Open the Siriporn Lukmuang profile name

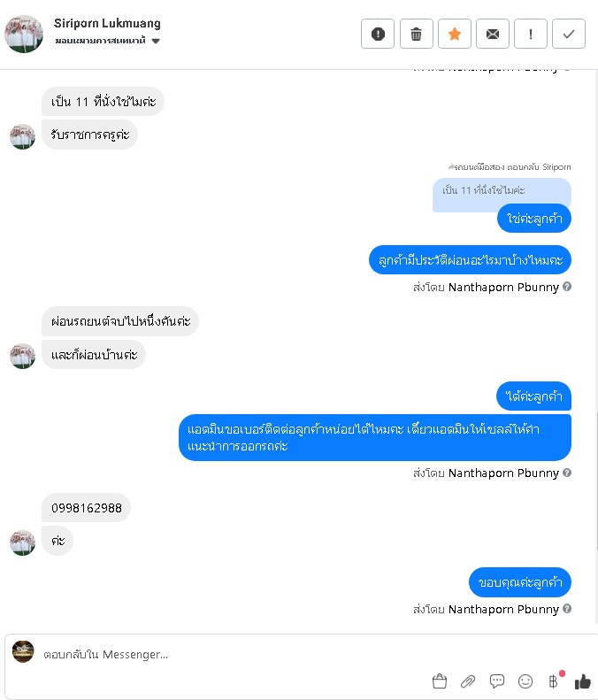[x=107, y=23]
